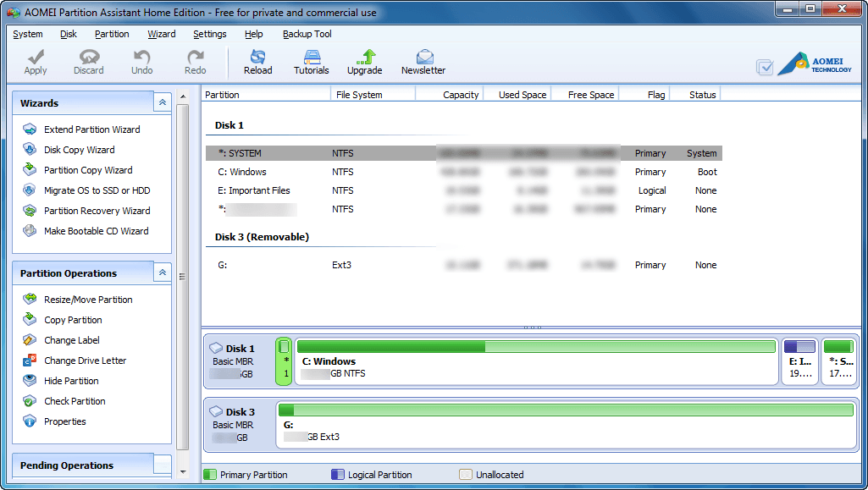Select the C: Windows partition row
The width and height of the screenshot is (868, 490).
[x=464, y=172]
